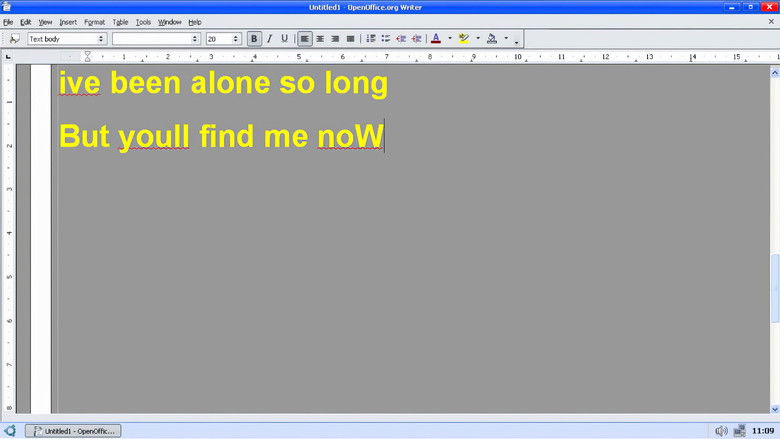Open the font size dropdown showing 20
This screenshot has width=780, height=439.
pyautogui.click(x=237, y=39)
